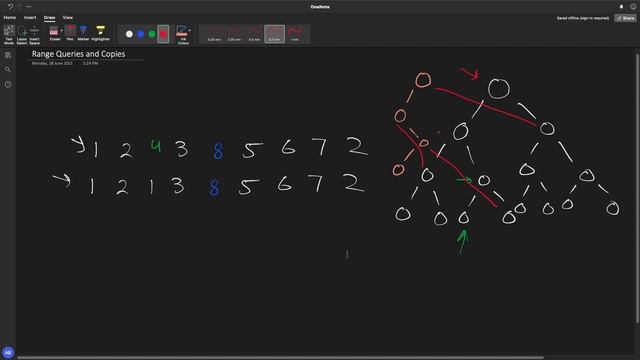Screen dimensions: 640x360
Task: Click the page time 2:24 PM
Action: click(90, 63)
